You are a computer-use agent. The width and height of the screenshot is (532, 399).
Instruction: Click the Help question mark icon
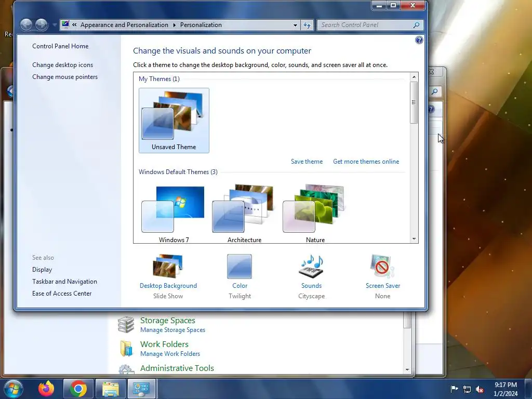[x=419, y=40]
